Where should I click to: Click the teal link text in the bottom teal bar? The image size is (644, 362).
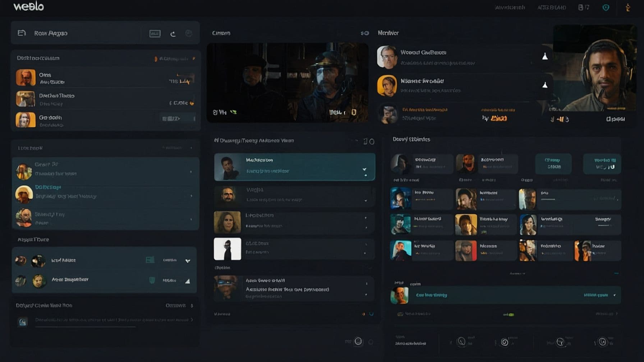(x=431, y=295)
